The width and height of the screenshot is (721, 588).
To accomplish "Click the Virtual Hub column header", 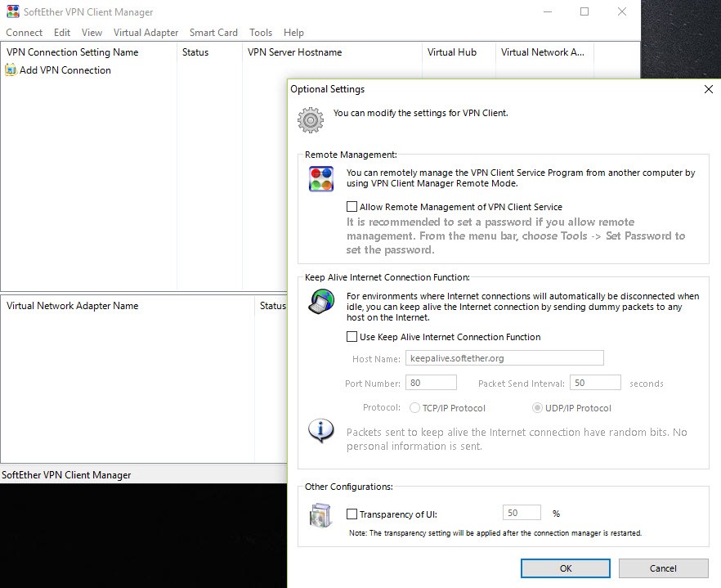I will point(459,52).
